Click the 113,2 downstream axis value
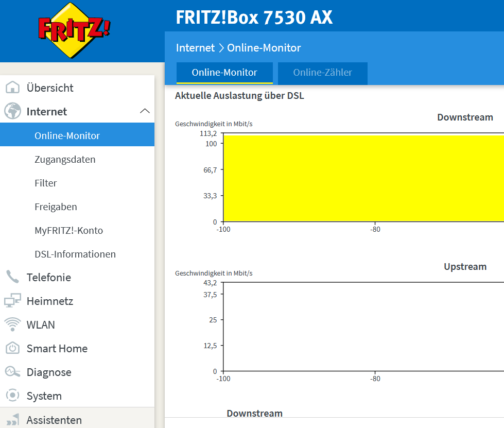This screenshot has height=428, width=504. coord(208,133)
